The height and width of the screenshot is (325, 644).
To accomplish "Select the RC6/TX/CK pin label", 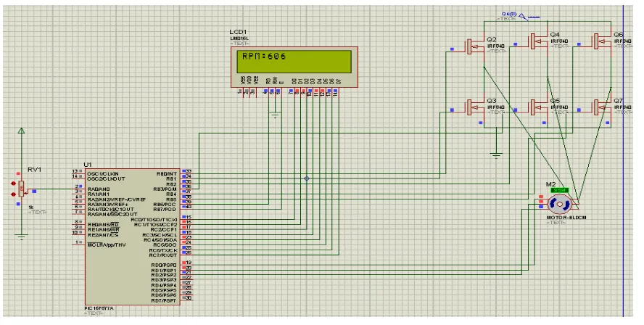I will (163, 250).
